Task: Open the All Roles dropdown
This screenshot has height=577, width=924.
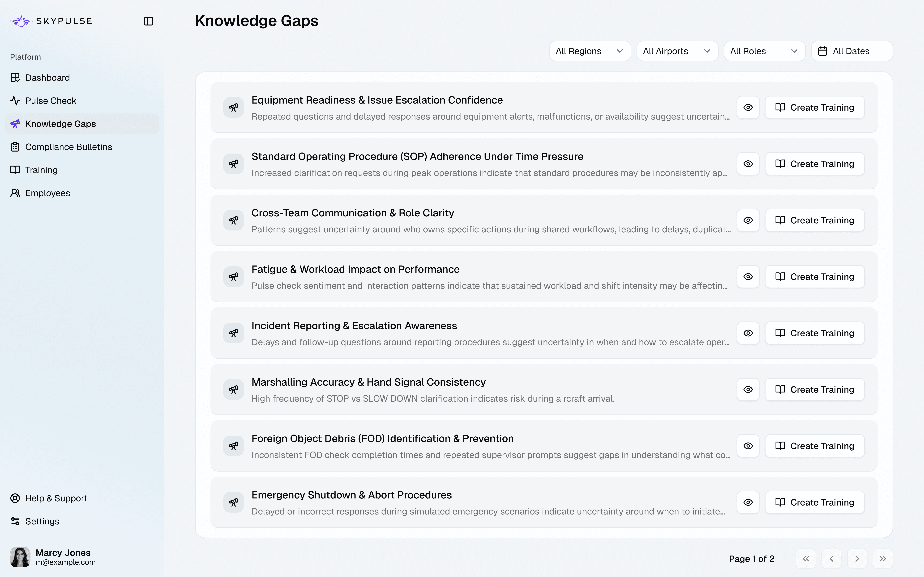Action: (x=764, y=51)
